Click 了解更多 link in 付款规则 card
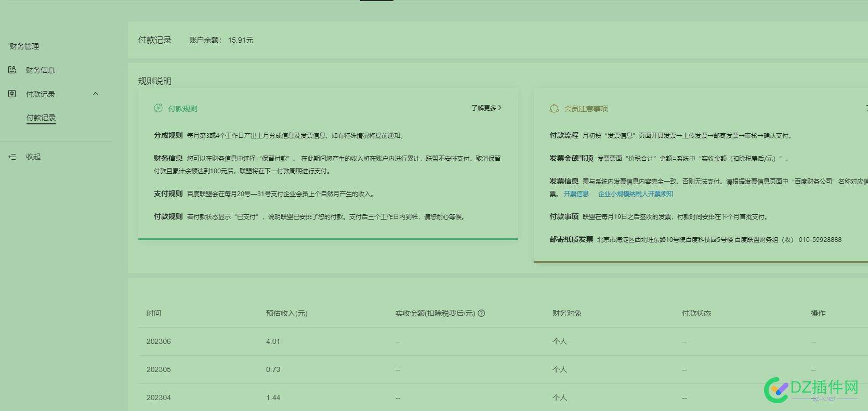Viewport: 868px width, 411px height. [486, 108]
